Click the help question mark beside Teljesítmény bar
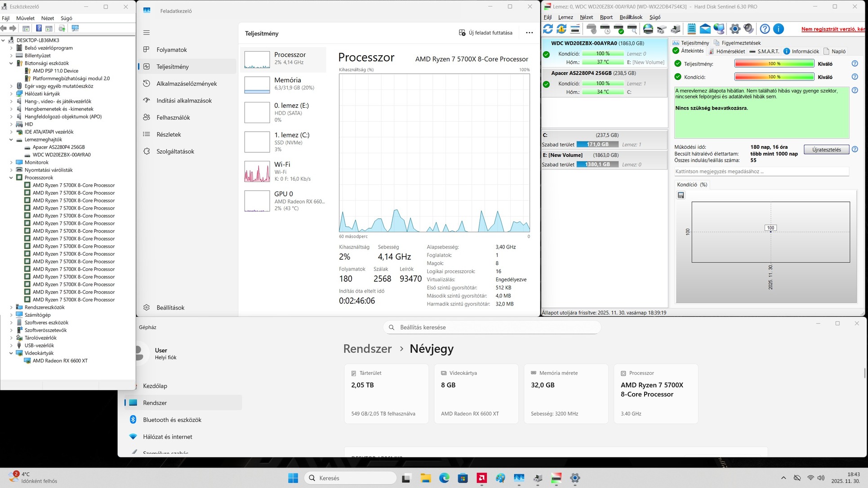 [x=855, y=64]
